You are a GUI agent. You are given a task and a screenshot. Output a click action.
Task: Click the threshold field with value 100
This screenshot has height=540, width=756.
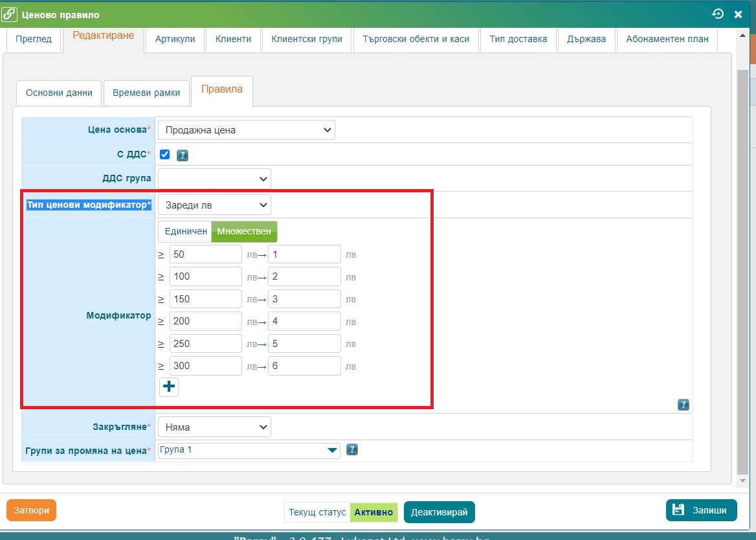click(x=205, y=276)
